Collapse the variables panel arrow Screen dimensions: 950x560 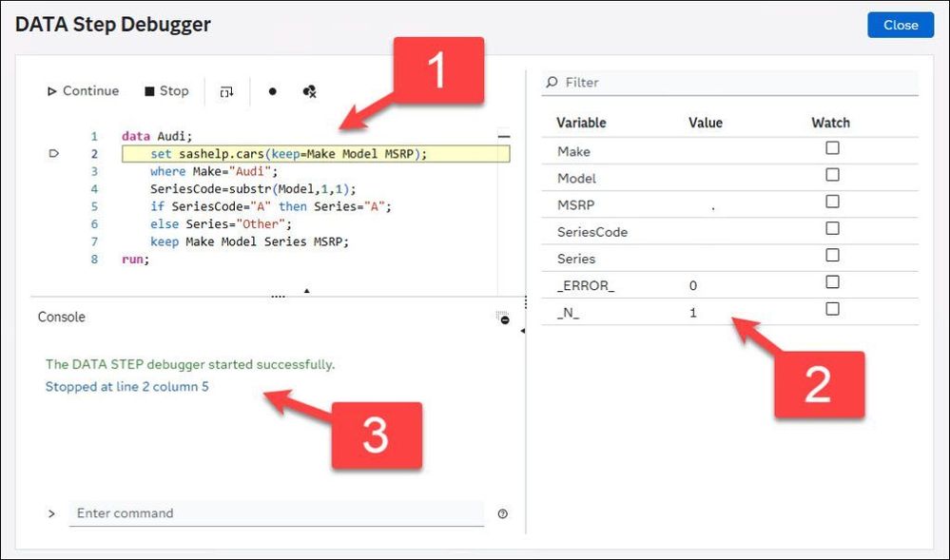[x=522, y=331]
